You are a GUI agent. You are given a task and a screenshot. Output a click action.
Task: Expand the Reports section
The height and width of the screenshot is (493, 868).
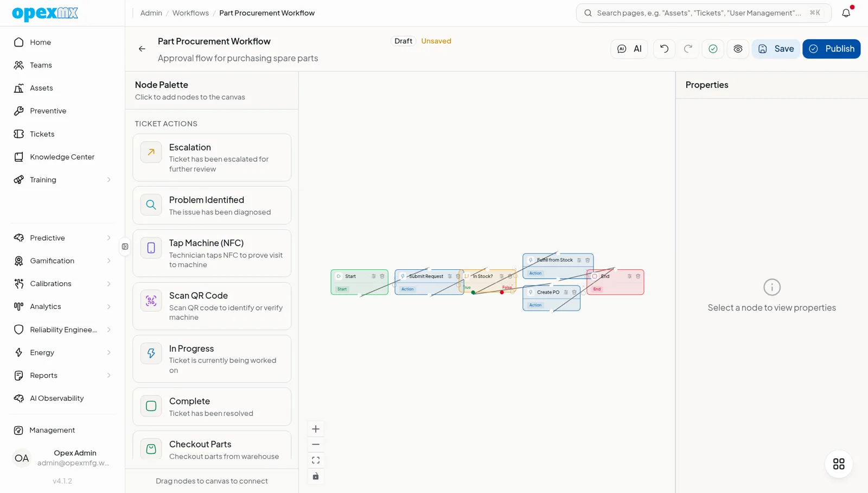[x=62, y=375]
